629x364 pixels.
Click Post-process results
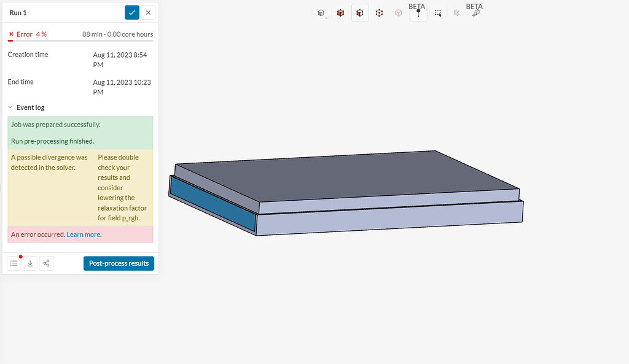[119, 263]
